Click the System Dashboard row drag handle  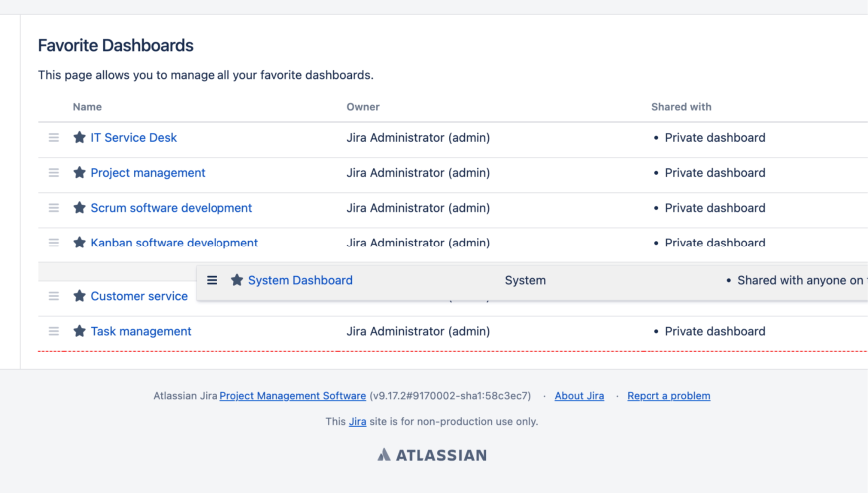coord(212,281)
